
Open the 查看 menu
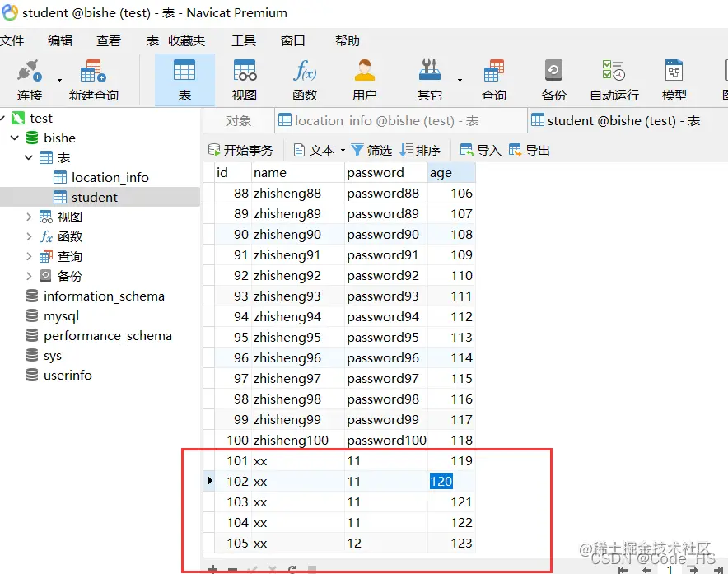point(109,41)
